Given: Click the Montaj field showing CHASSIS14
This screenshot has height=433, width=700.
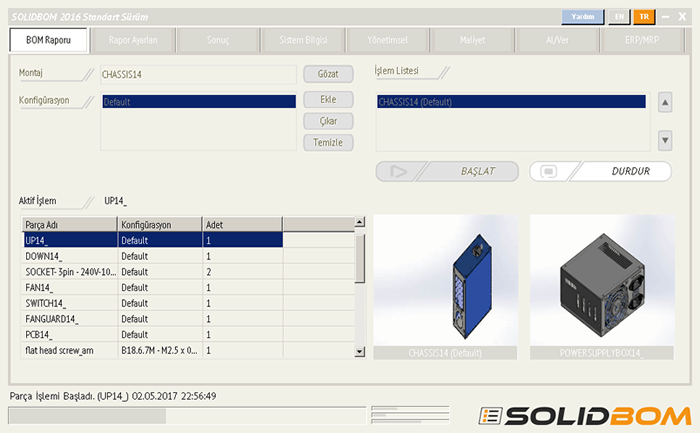Looking at the screenshot, I should coord(198,75).
